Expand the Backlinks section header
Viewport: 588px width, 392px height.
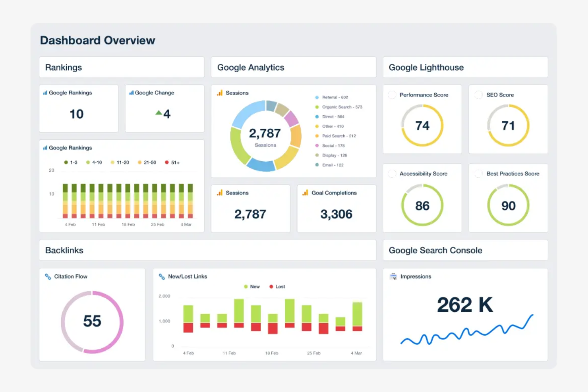point(64,250)
